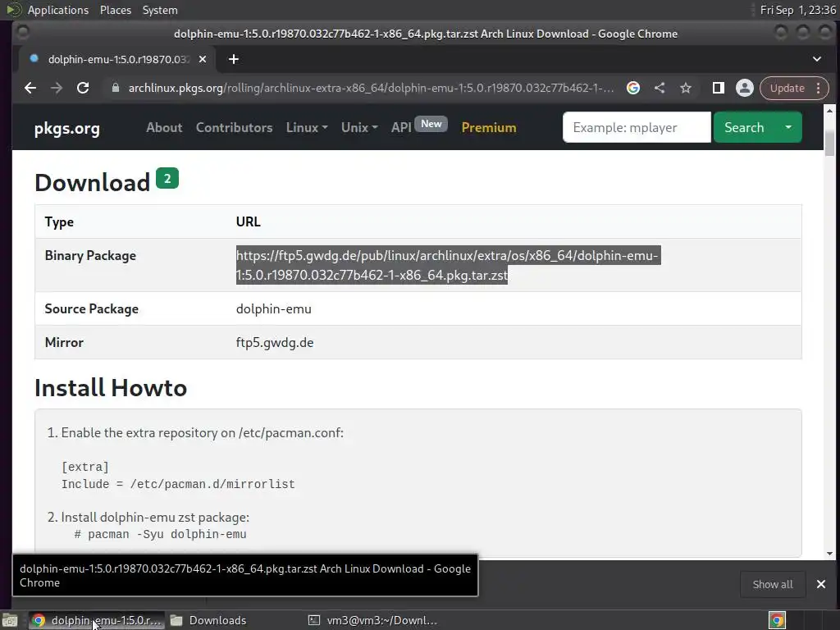This screenshot has height=630, width=840.
Task: Click the Install Howto heading
Action: tap(111, 388)
